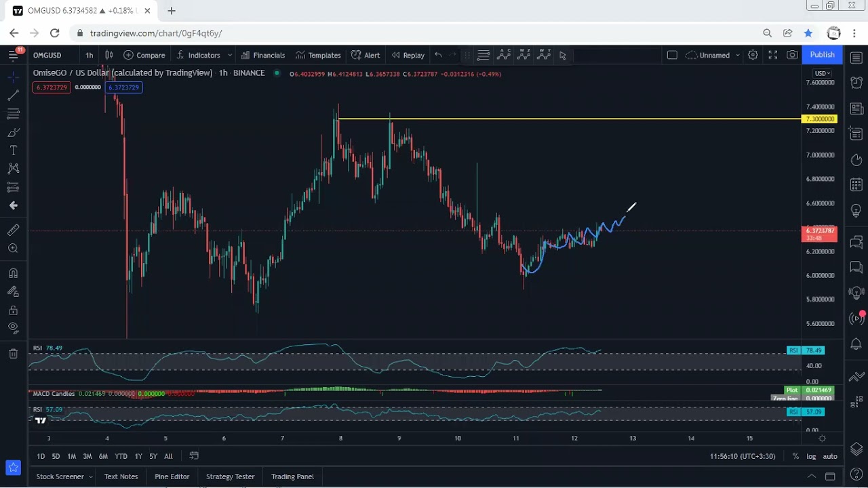This screenshot has width=868, height=488.
Task: Set date range to 3M
Action: tap(87, 456)
